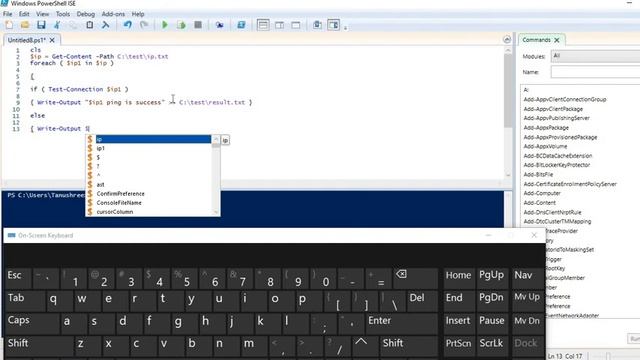Run the script with the green play icon
Viewport: 640px width, 360px height.
coord(165,25)
